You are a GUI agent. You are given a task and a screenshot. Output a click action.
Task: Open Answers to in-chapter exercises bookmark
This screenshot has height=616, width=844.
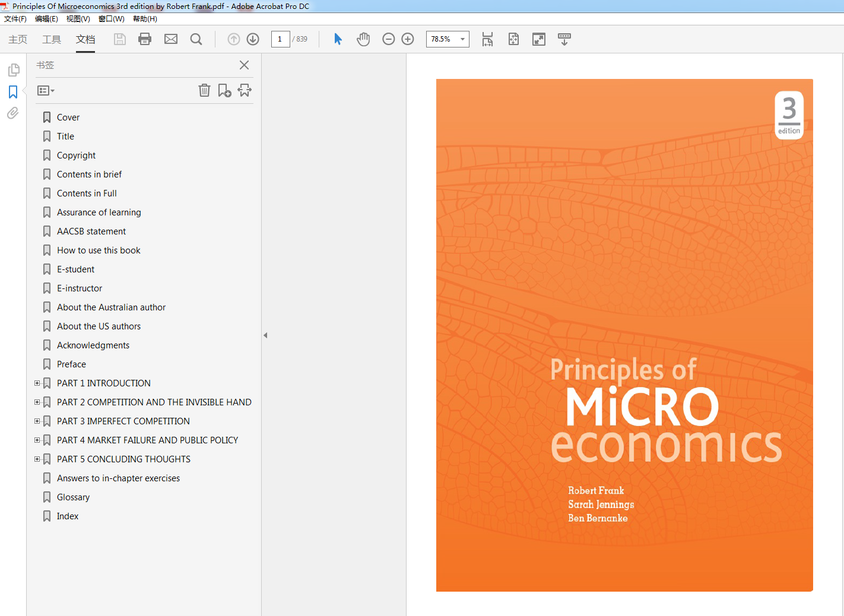tap(118, 478)
